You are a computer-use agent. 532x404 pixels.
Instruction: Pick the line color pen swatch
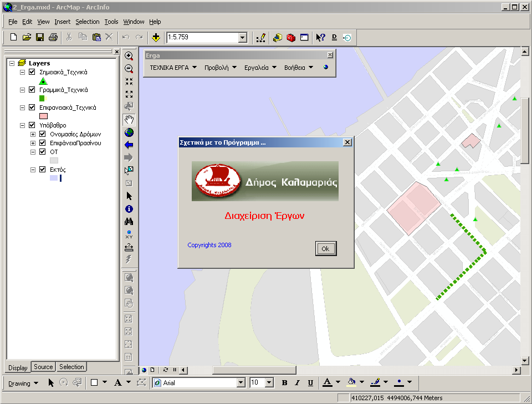(375, 382)
